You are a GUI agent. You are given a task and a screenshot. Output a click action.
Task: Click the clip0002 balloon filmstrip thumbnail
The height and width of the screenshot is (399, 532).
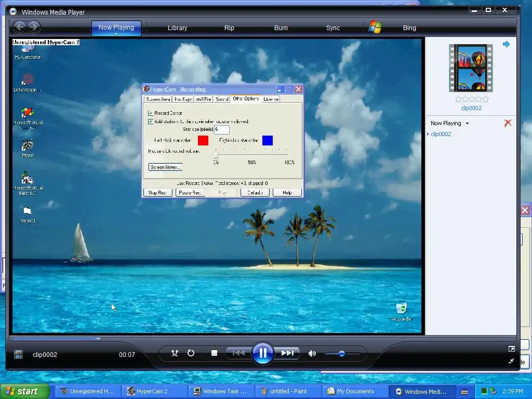tap(471, 68)
